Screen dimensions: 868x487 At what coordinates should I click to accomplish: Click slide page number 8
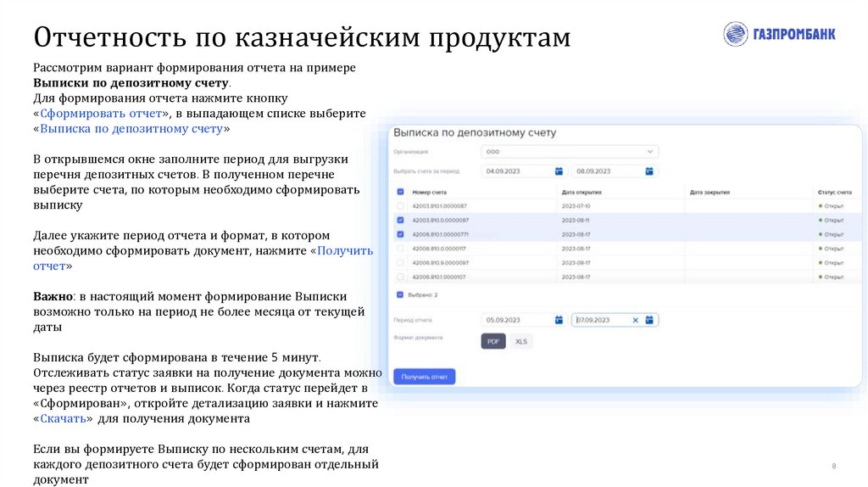pos(834,466)
